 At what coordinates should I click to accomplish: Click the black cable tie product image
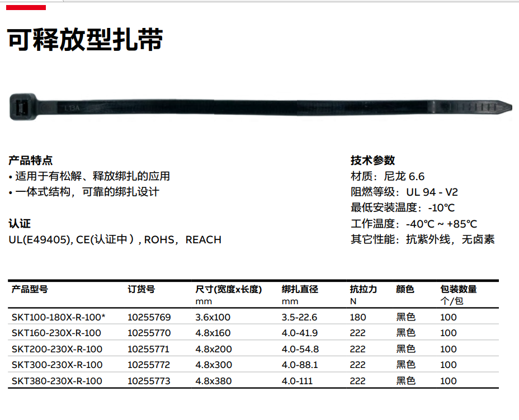pos(260,107)
